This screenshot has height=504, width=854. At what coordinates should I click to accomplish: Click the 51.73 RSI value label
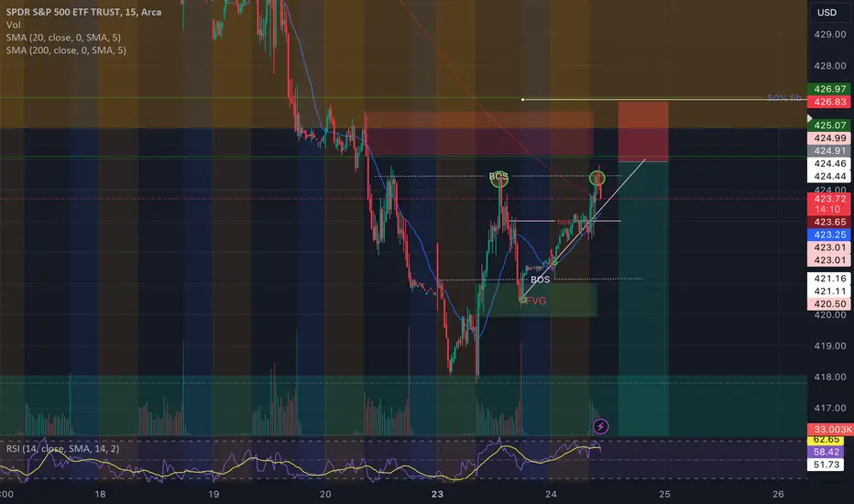click(826, 465)
